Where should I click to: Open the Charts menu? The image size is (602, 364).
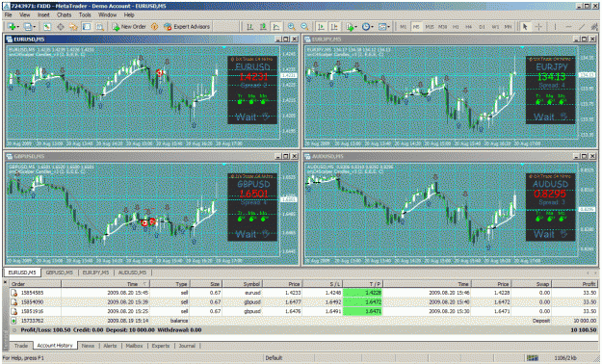65,15
